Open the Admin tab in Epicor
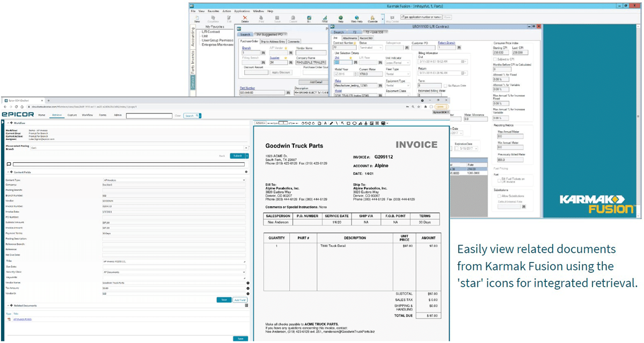The image size is (644, 343). [x=118, y=115]
